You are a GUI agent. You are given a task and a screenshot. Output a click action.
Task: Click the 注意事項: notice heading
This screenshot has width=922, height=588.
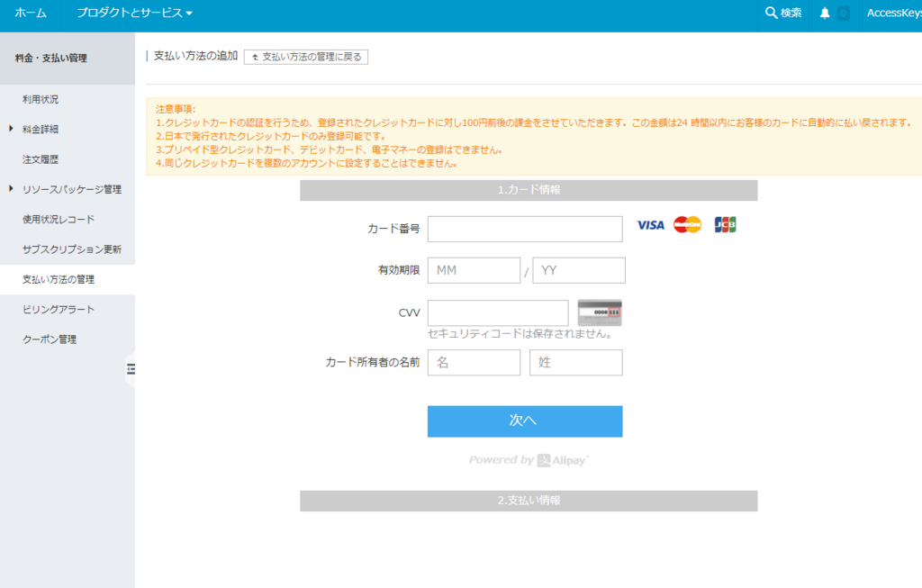click(176, 109)
